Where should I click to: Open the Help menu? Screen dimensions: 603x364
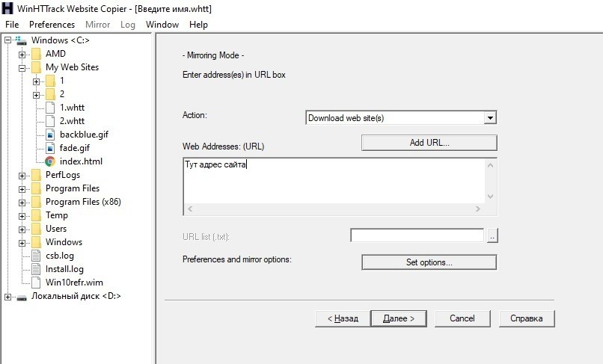[198, 25]
